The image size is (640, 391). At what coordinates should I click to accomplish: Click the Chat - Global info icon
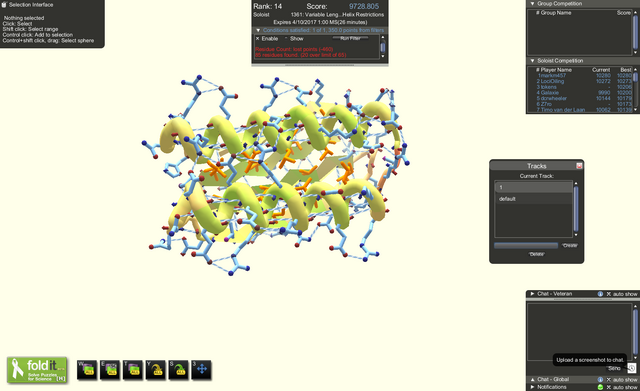[600, 380]
